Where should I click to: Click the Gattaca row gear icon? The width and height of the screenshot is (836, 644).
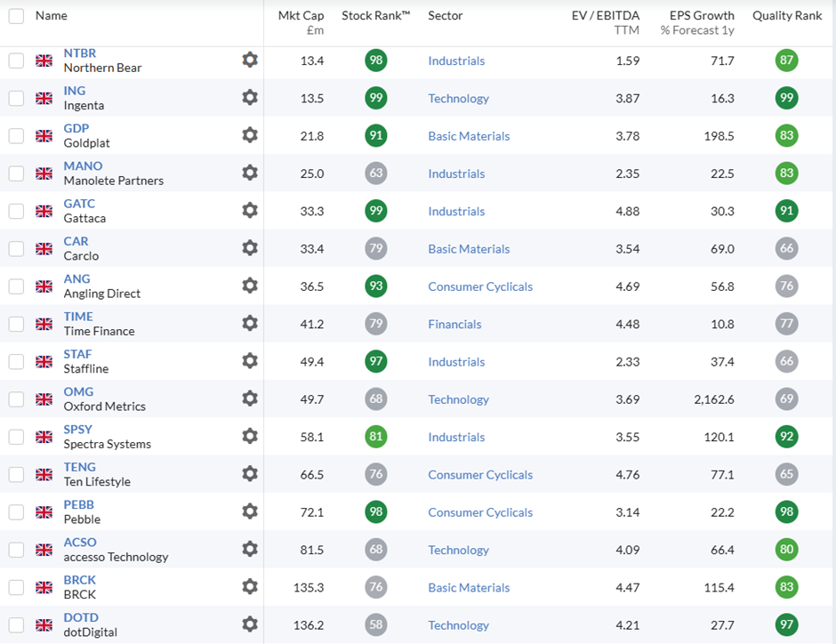(x=250, y=211)
